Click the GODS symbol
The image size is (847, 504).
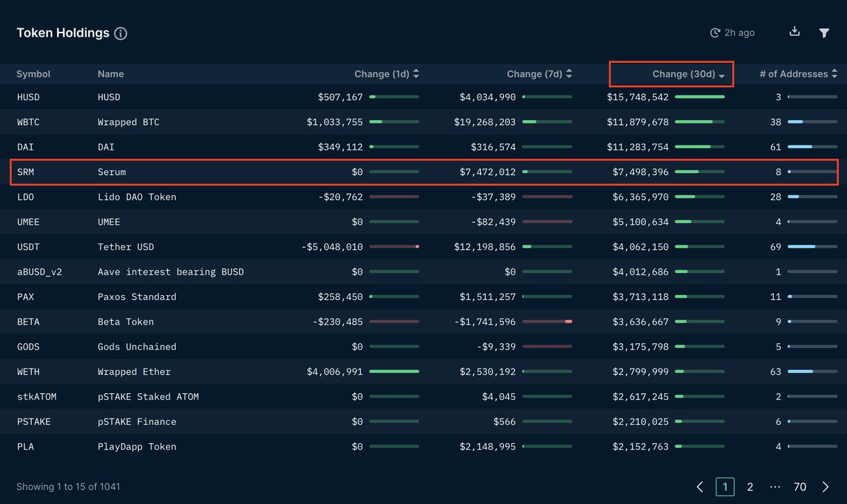[x=28, y=347]
